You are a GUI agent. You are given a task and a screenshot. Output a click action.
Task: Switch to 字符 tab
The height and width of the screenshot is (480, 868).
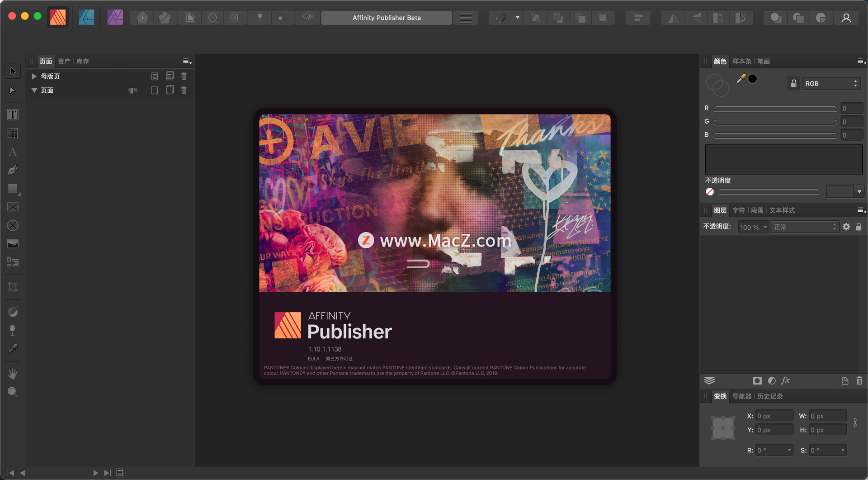(738, 210)
